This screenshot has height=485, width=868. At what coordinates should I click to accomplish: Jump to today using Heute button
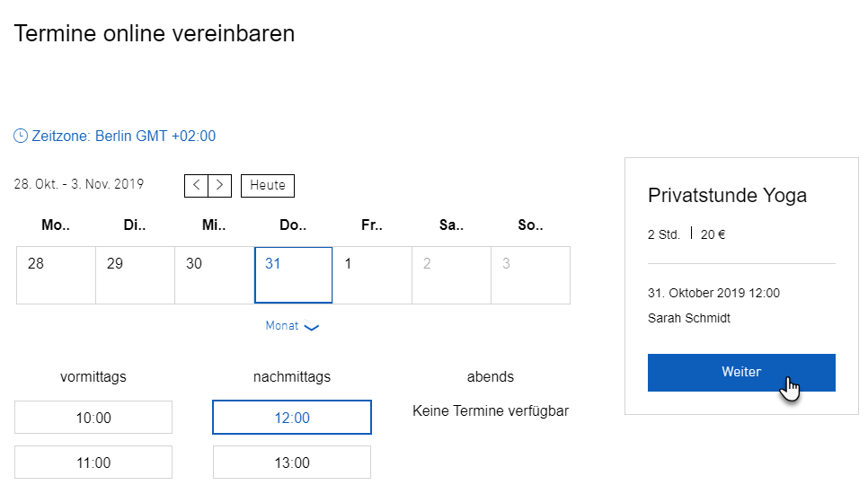pos(268,185)
